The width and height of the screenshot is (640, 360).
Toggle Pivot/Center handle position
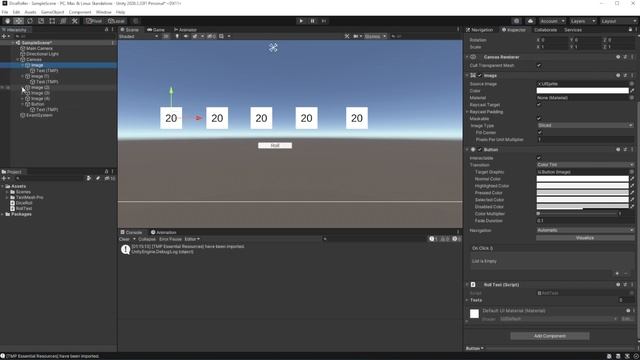coord(94,21)
